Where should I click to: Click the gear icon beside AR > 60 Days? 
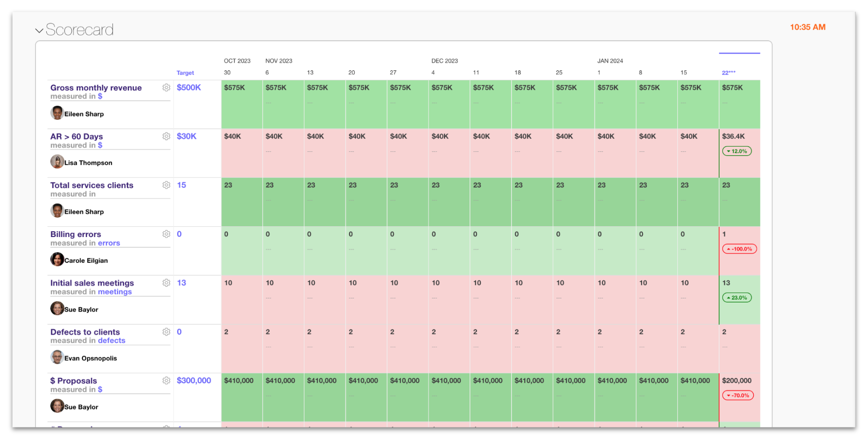pos(166,136)
